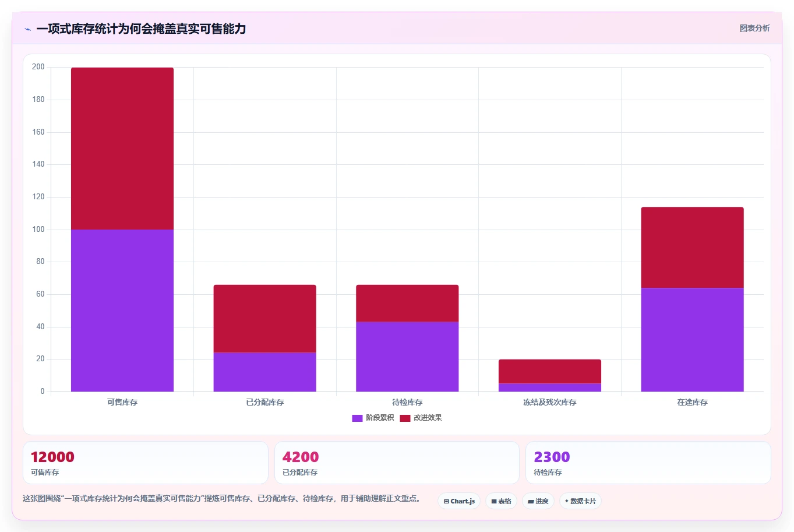Click the 已分配库存 x-axis label

(265, 403)
